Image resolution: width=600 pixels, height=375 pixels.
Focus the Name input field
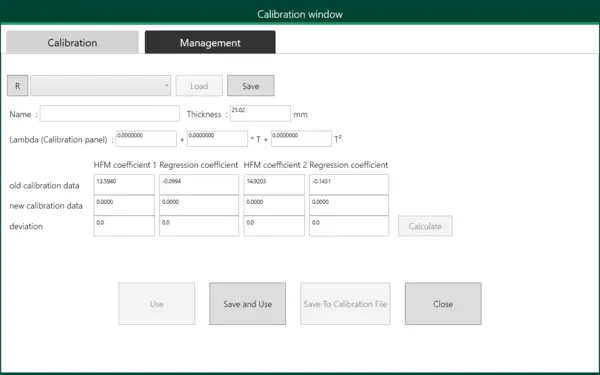click(109, 114)
